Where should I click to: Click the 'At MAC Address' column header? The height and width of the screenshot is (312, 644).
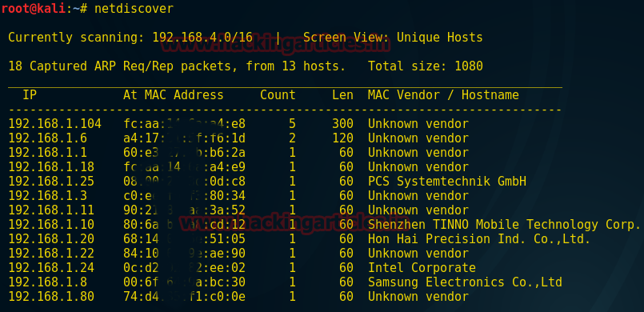[x=174, y=95]
